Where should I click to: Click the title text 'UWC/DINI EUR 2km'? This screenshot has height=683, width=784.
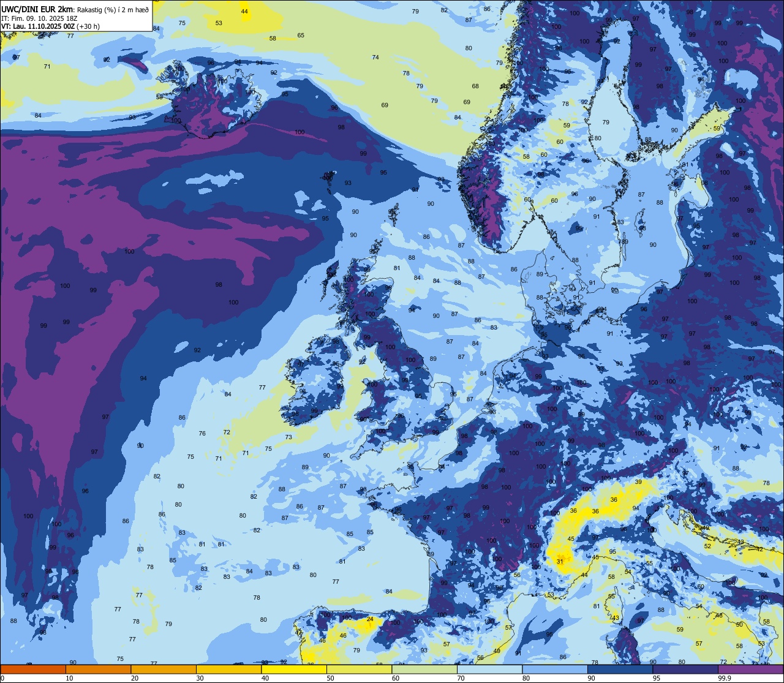pos(37,9)
